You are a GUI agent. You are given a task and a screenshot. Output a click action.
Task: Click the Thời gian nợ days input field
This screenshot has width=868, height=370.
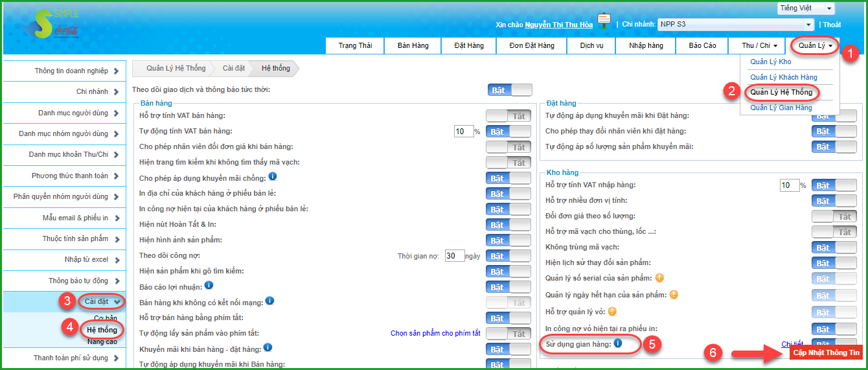[x=454, y=256]
